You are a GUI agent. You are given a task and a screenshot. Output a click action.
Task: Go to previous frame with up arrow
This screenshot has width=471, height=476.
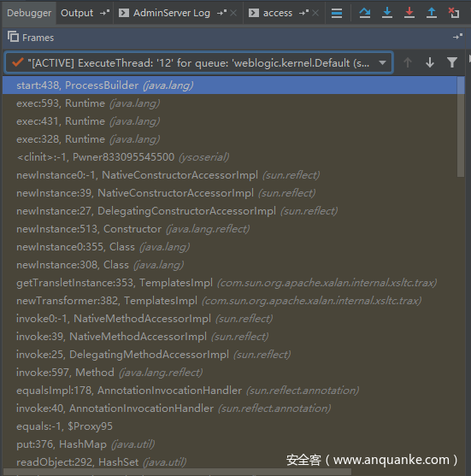point(408,63)
